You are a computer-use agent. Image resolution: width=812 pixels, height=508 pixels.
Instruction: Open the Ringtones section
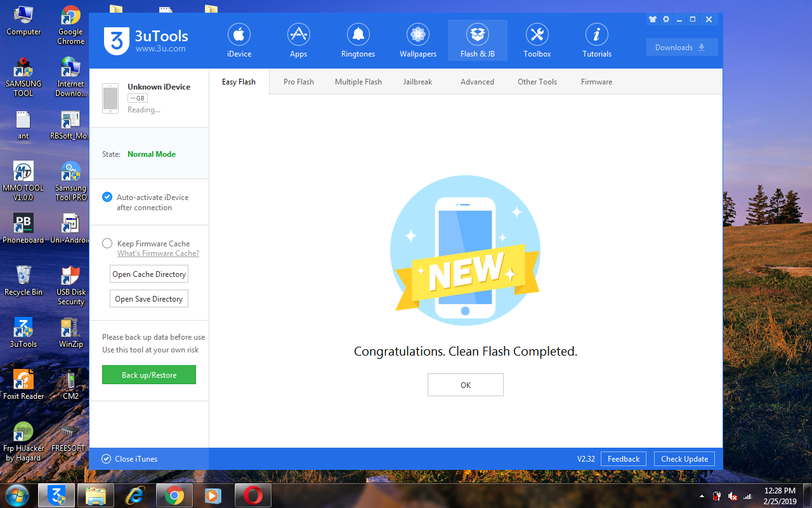tap(358, 41)
